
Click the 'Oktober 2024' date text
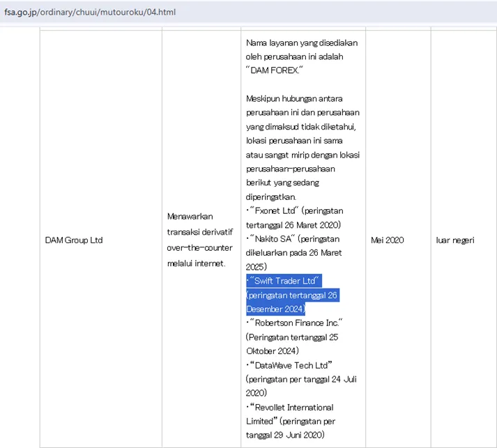pyautogui.click(x=273, y=351)
